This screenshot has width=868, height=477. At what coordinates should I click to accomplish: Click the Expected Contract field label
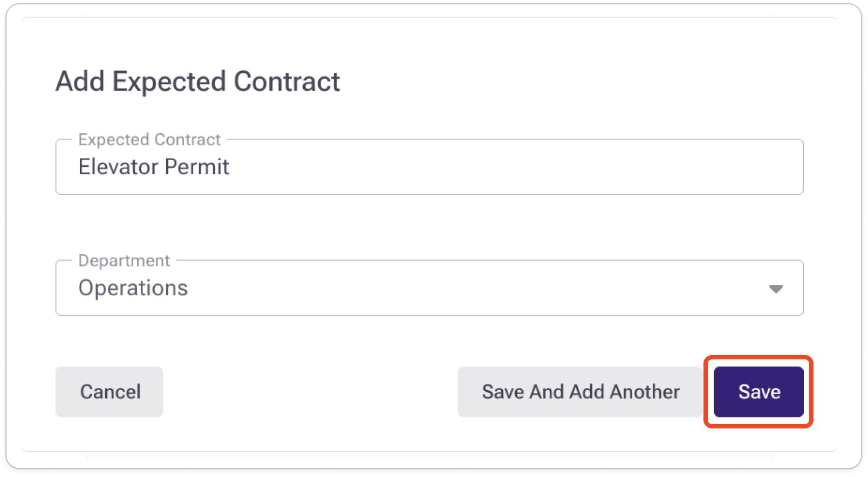[149, 140]
